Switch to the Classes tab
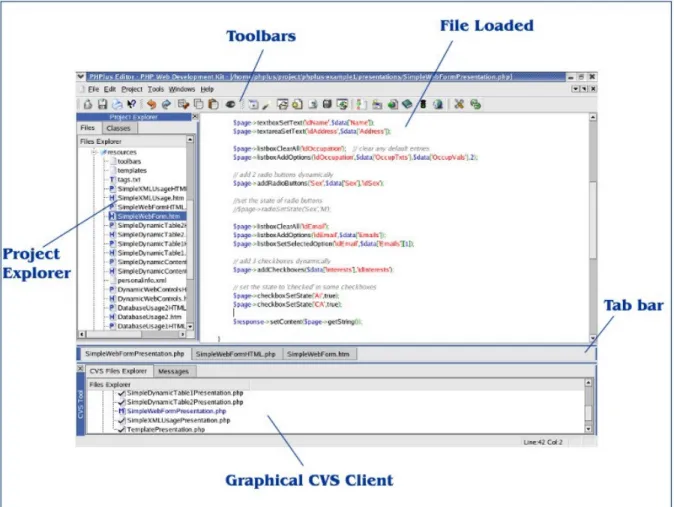The width and height of the screenshot is (674, 507). tap(119, 128)
